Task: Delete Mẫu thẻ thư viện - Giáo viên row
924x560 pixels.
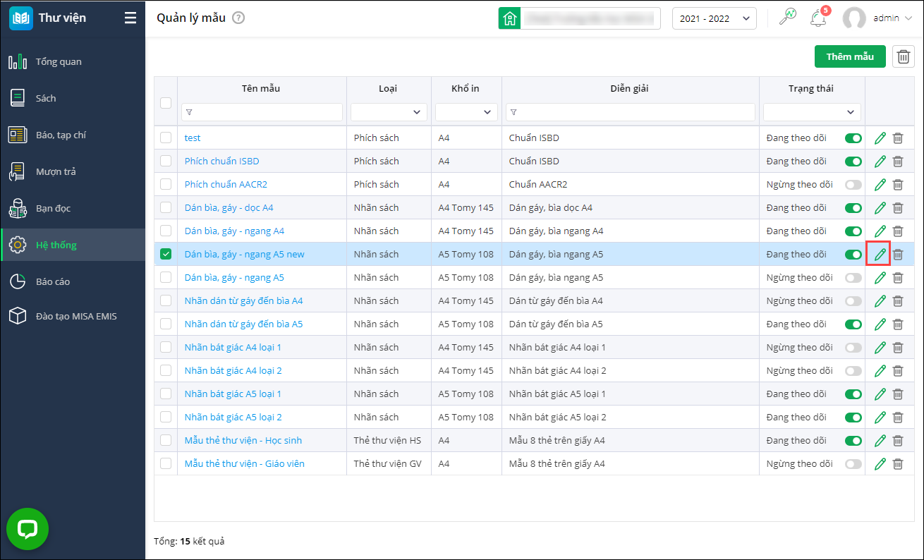Action: 898,464
